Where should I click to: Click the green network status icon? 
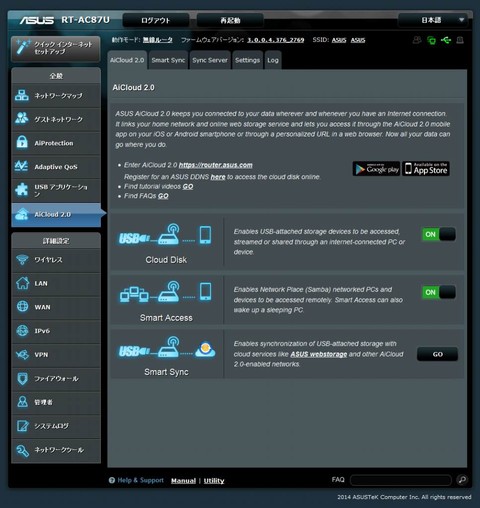tap(431, 40)
